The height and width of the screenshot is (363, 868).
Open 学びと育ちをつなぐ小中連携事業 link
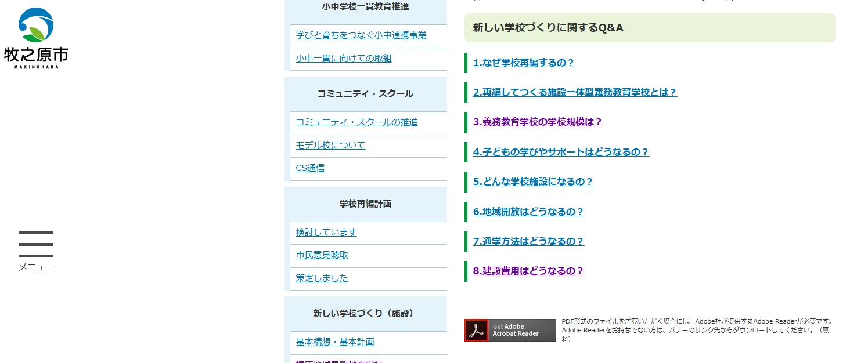click(x=361, y=35)
